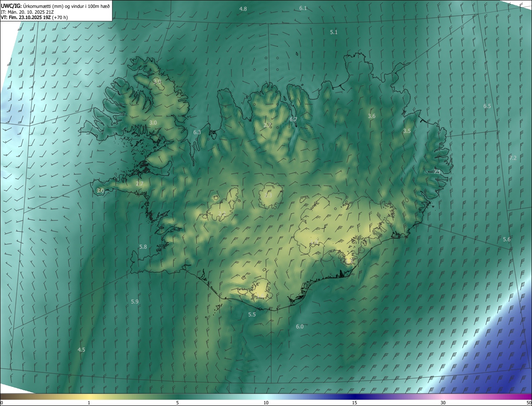The width and height of the screenshot is (532, 406).
Task: Click the '30' tick on the colour scale
Action: click(x=443, y=403)
